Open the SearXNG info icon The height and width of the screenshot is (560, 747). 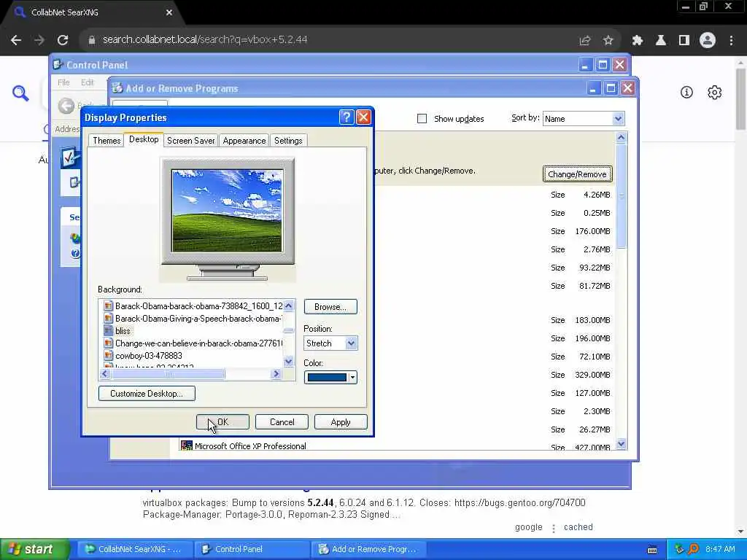[686, 93]
